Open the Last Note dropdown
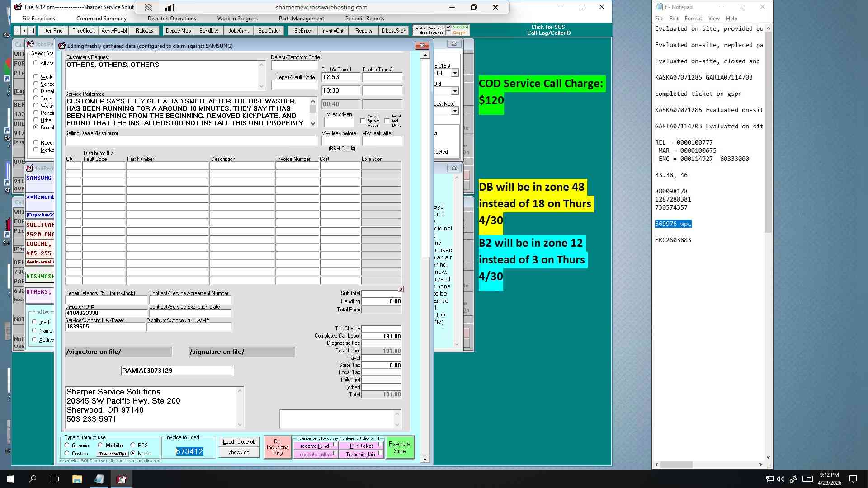This screenshot has height=488, width=868. [x=455, y=111]
